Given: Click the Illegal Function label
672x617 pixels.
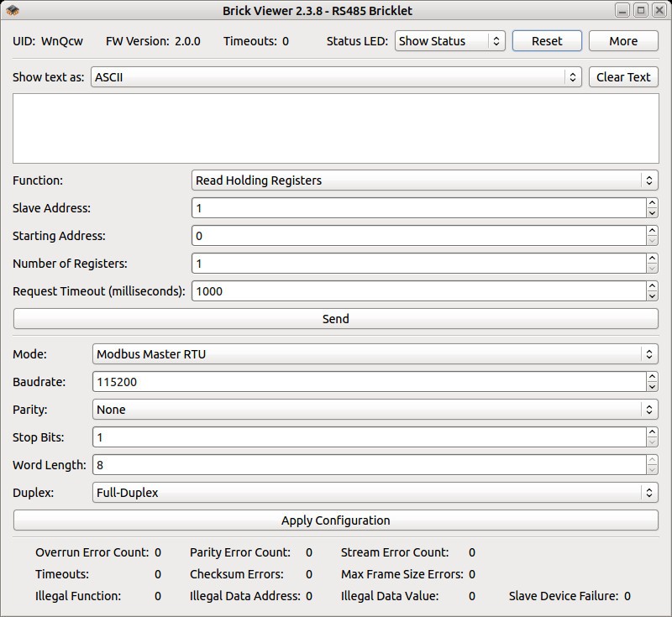Looking at the screenshot, I should click(x=78, y=596).
